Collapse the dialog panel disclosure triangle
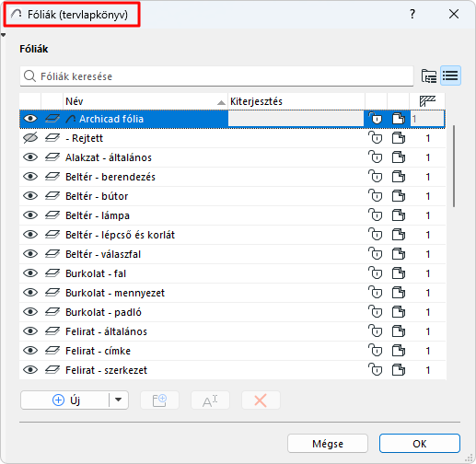The height and width of the screenshot is (464, 476). point(3,35)
